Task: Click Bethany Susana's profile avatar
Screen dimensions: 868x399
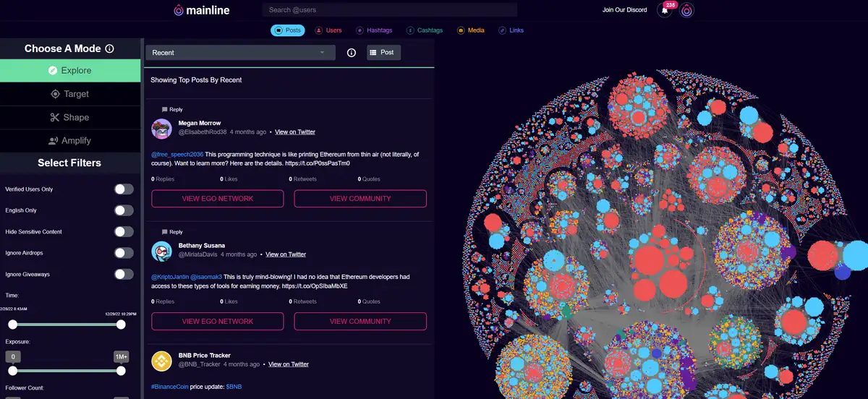Action: point(161,251)
